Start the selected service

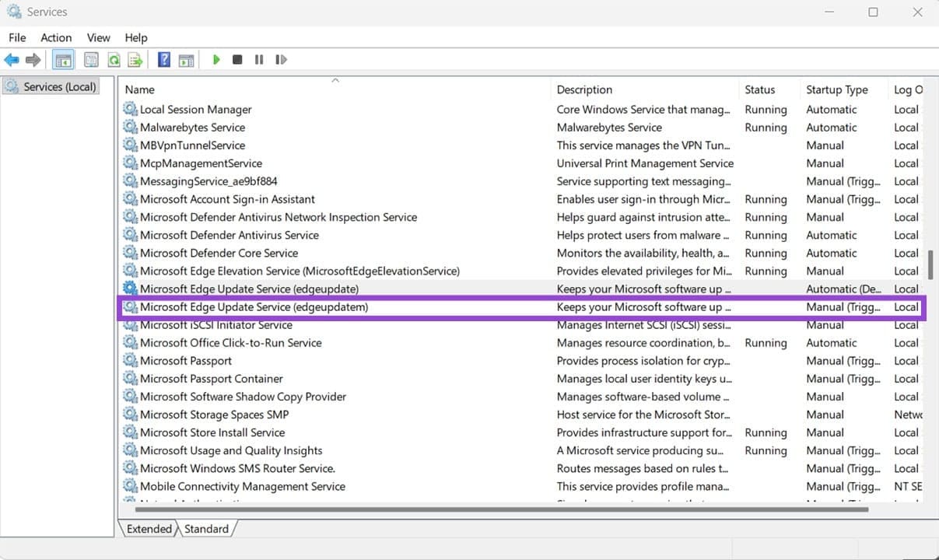pyautogui.click(x=216, y=59)
